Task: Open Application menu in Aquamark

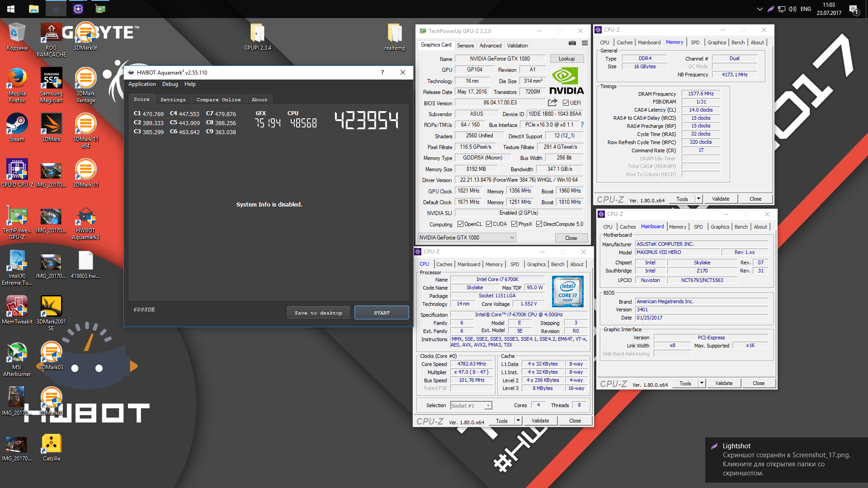Action: [142, 84]
